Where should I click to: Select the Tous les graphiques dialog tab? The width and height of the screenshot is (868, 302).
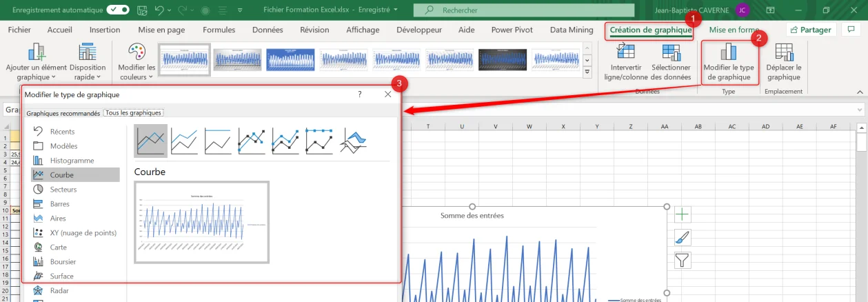pyautogui.click(x=134, y=112)
